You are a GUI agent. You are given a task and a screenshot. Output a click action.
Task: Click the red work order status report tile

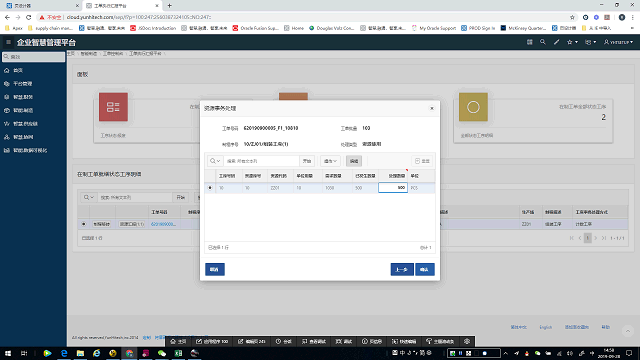pos(113,107)
